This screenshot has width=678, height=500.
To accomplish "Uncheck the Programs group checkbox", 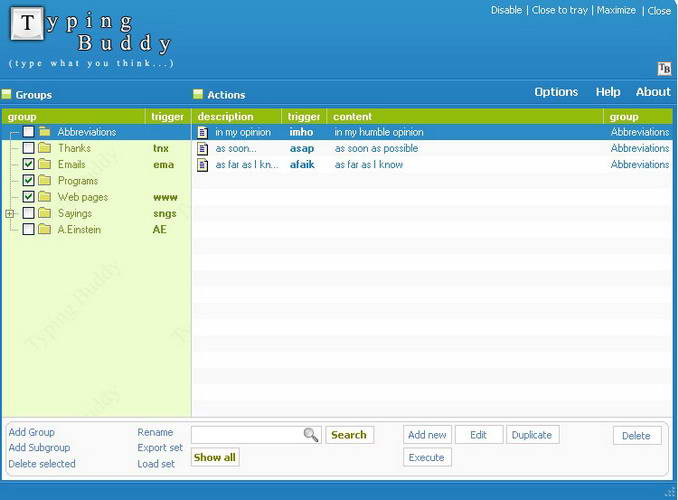I will click(29, 180).
